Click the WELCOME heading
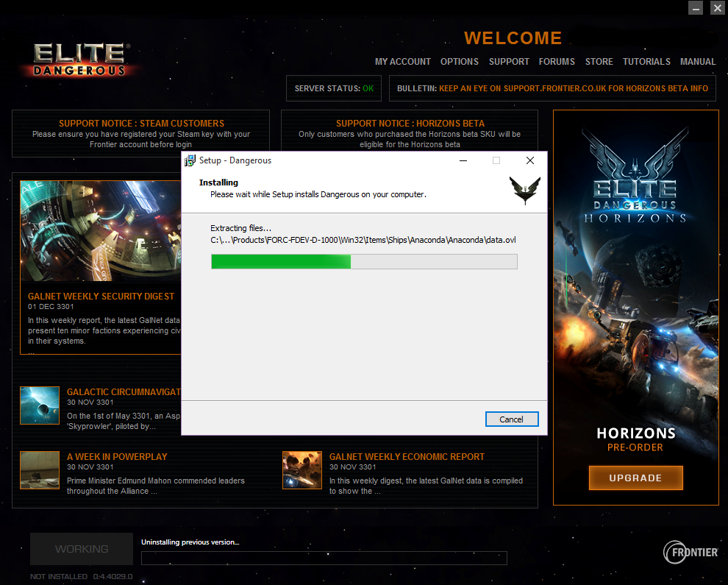The width and height of the screenshot is (728, 585). click(x=513, y=38)
